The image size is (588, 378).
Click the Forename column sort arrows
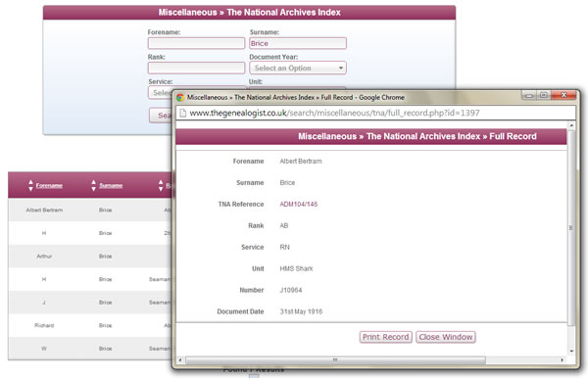30,185
